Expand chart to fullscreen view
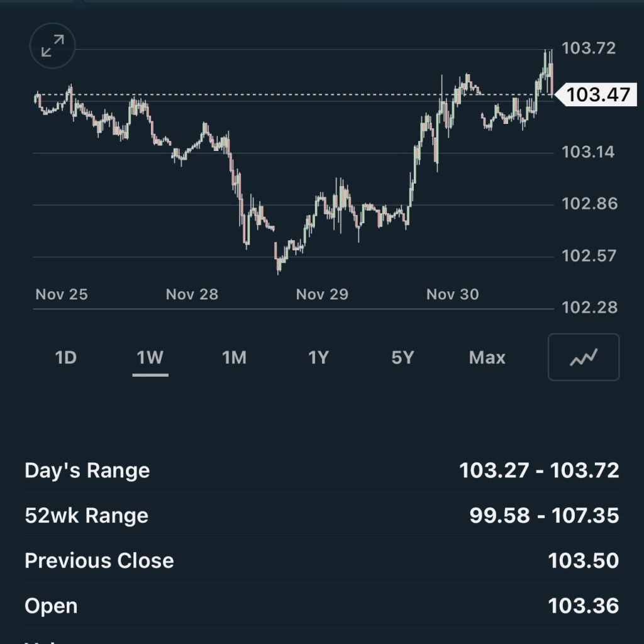644x644 pixels. [x=53, y=46]
